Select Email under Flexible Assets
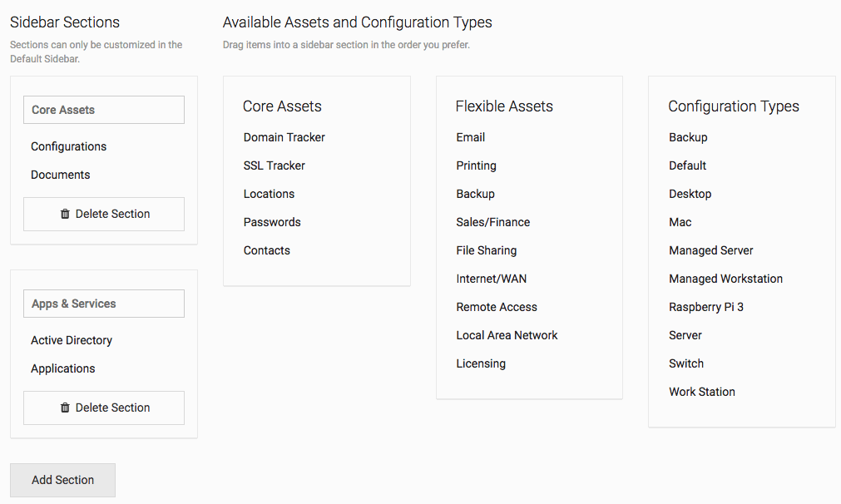Screen dimensions: 841x504 (470, 137)
